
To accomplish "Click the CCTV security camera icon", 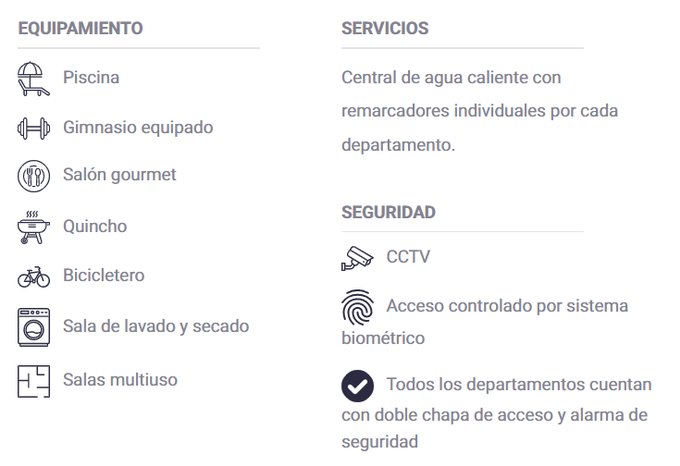I will (x=356, y=258).
